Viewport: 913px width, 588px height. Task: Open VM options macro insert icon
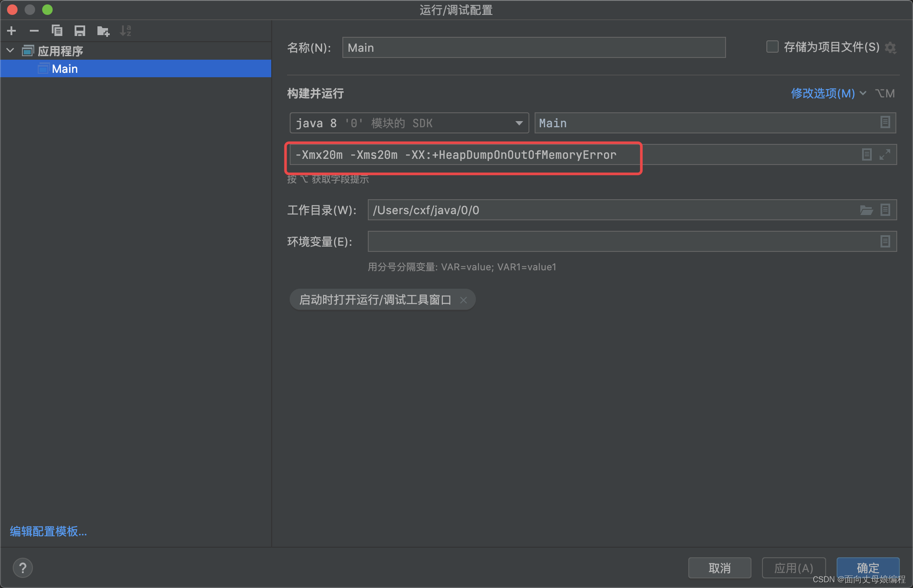pos(867,154)
